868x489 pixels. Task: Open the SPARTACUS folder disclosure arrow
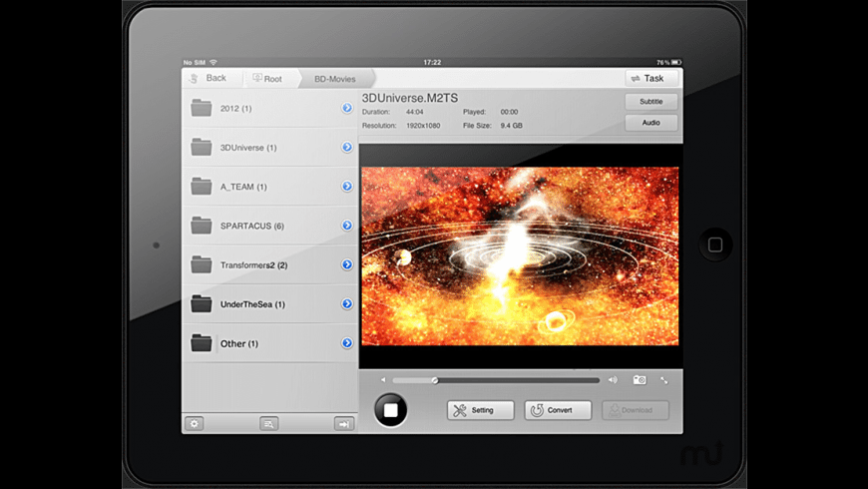point(347,226)
